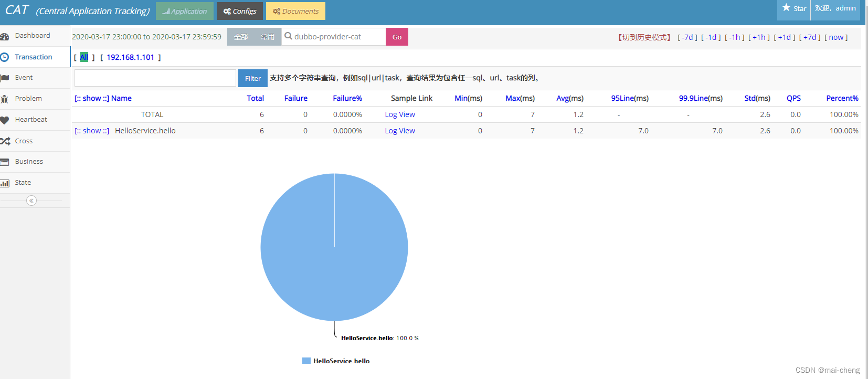Sort by Failure column
This screenshot has width=868, height=379.
[296, 98]
